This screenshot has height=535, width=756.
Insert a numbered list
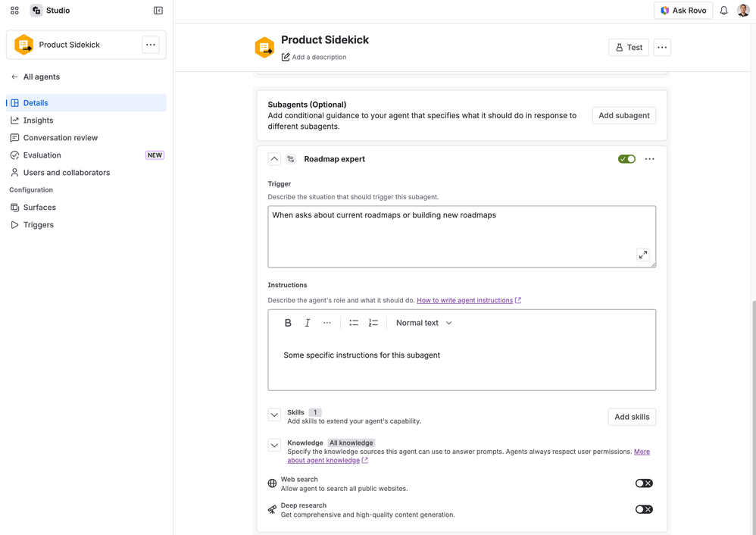pyautogui.click(x=373, y=323)
